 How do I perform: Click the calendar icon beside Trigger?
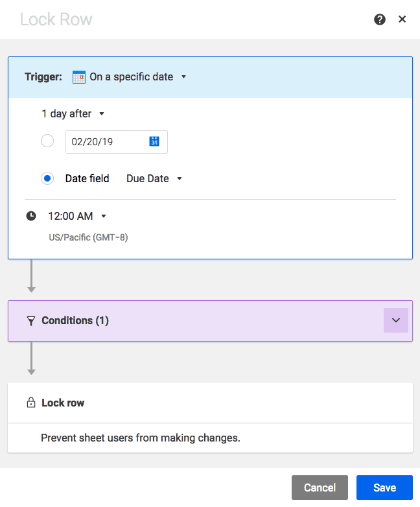pos(79,77)
